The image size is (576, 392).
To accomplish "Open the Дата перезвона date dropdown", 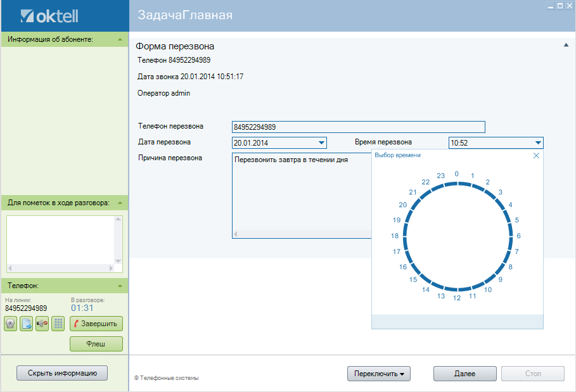I will point(321,143).
